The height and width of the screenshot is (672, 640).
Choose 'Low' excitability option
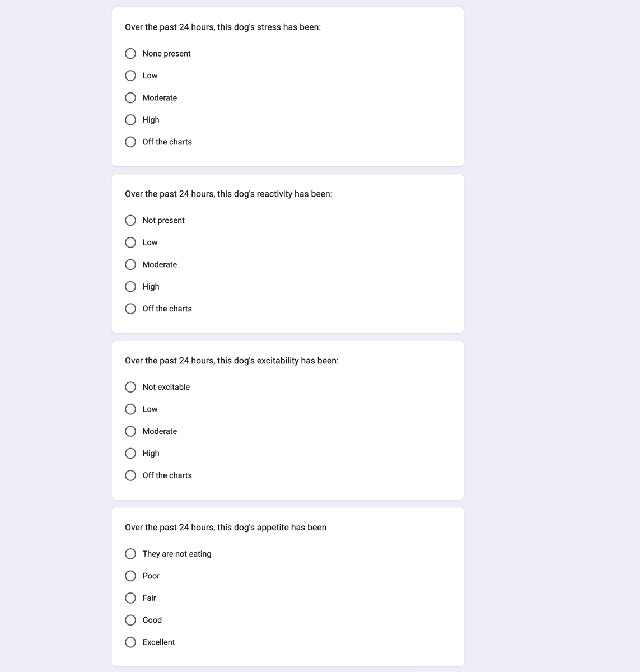click(130, 409)
